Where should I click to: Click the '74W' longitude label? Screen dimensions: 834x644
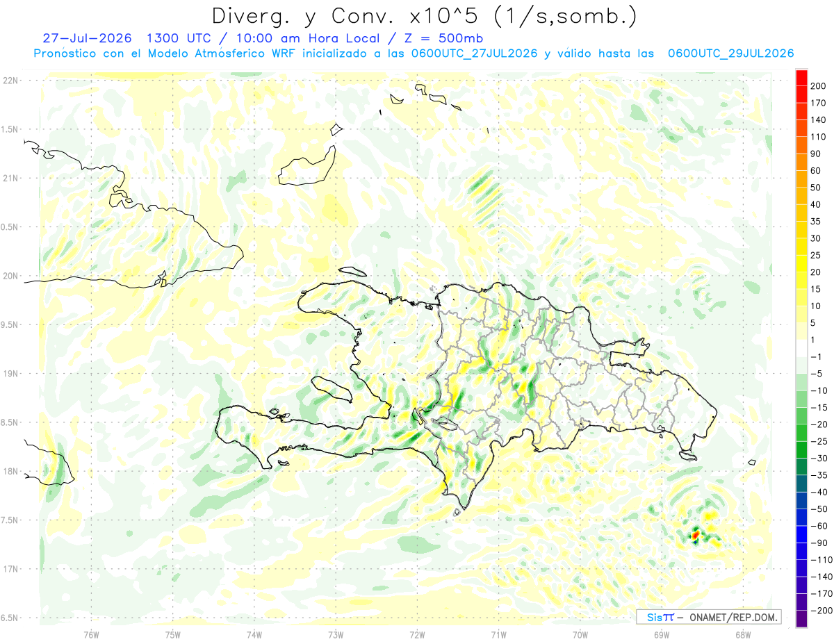pos(254,635)
